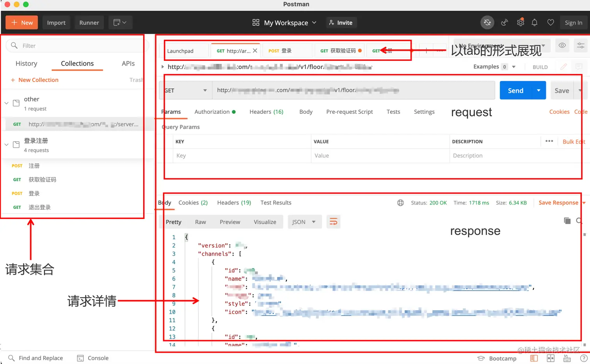
Task: Click the Invite button
Action: 341,23
